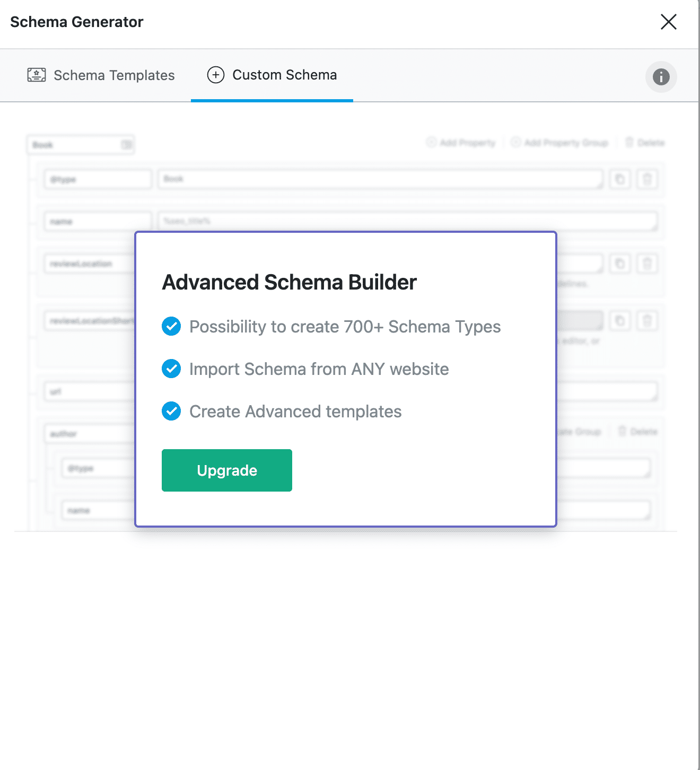Click the info icon in the tab bar
700x770 pixels.
pyautogui.click(x=661, y=77)
